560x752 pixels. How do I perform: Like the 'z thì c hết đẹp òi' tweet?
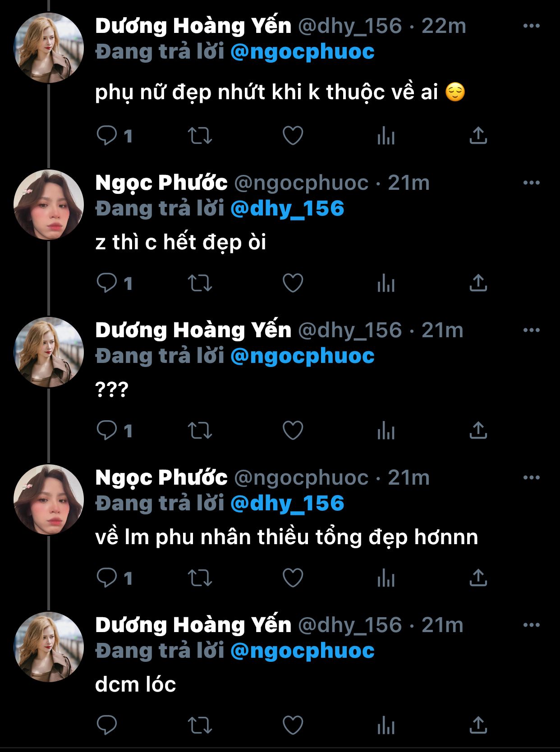(x=293, y=283)
